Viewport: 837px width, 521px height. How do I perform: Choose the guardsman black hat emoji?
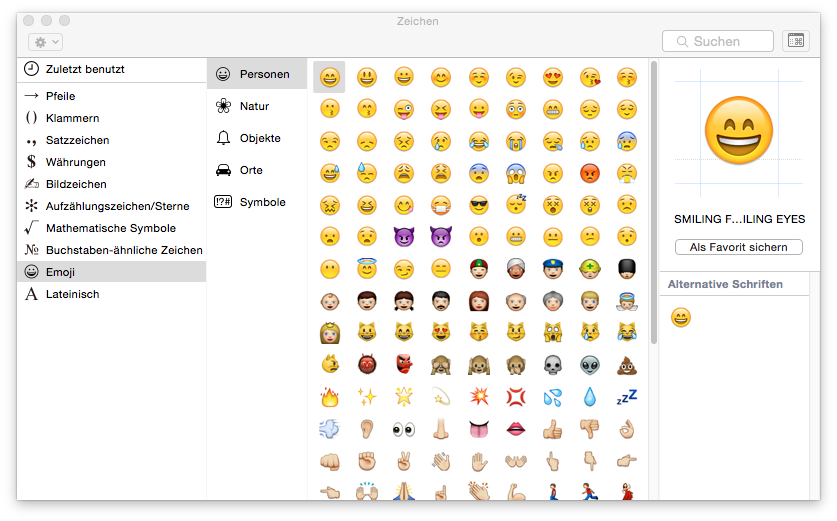coord(627,269)
